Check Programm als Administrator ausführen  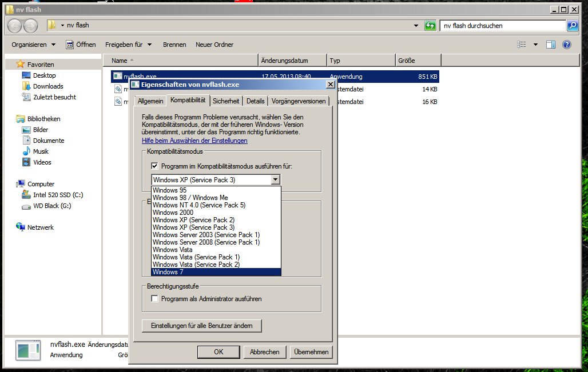(x=154, y=299)
